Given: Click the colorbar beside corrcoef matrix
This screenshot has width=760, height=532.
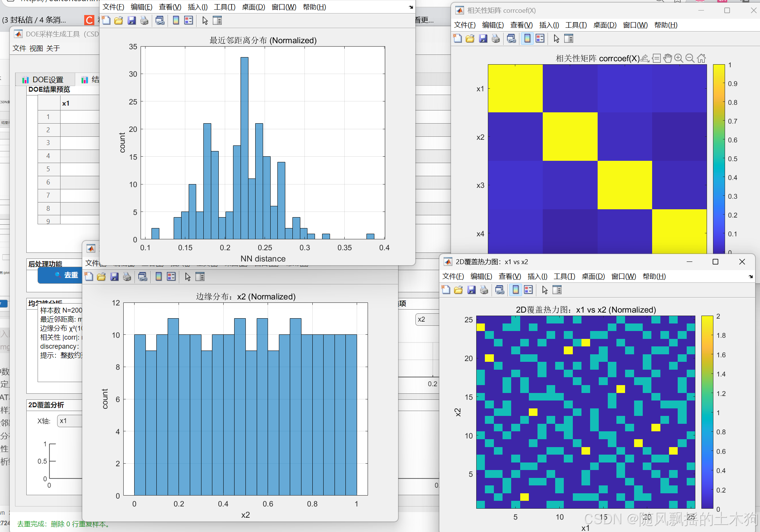Looking at the screenshot, I should click(x=719, y=158).
